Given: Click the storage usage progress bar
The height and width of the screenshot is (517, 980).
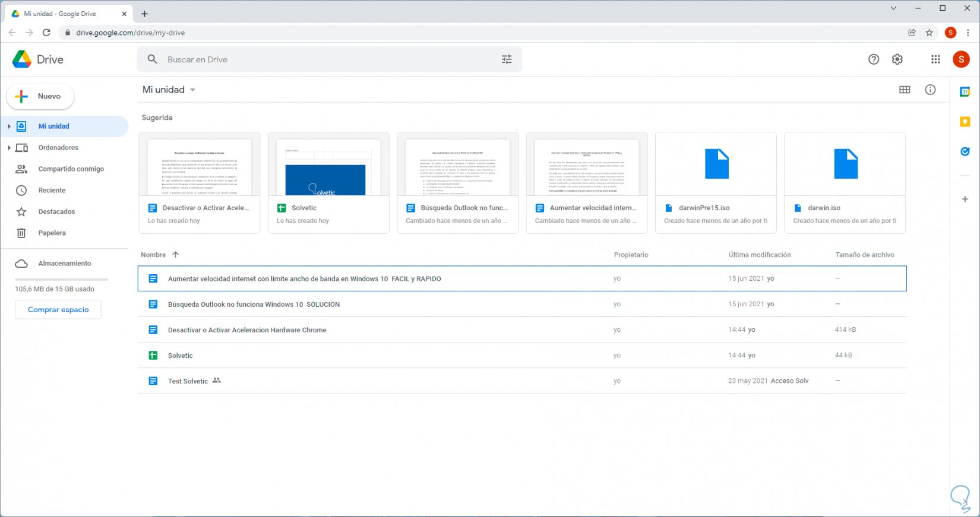Looking at the screenshot, I should click(61, 279).
